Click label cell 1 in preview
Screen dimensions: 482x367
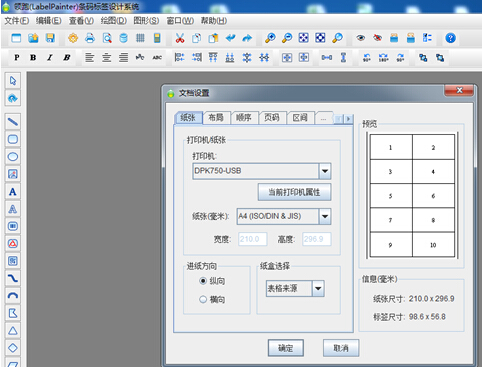click(x=391, y=147)
